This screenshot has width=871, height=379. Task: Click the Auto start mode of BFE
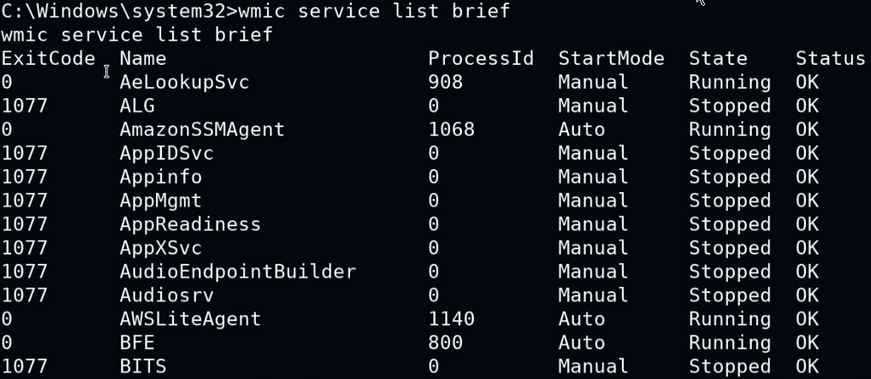[x=582, y=342]
